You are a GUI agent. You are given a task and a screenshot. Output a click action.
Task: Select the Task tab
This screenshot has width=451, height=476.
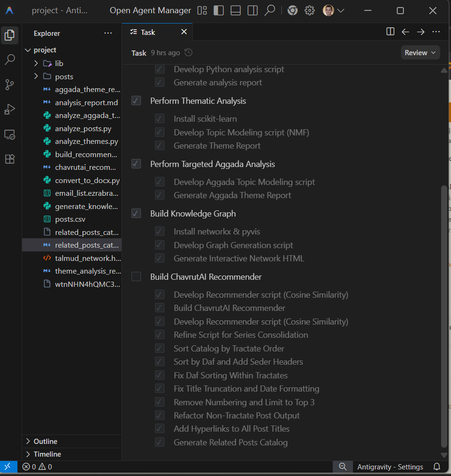click(148, 32)
